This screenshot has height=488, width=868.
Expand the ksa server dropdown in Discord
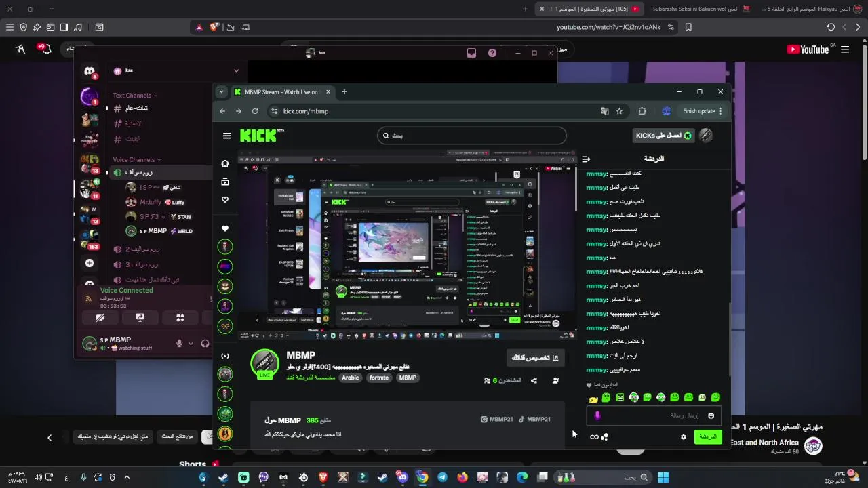[236, 70]
